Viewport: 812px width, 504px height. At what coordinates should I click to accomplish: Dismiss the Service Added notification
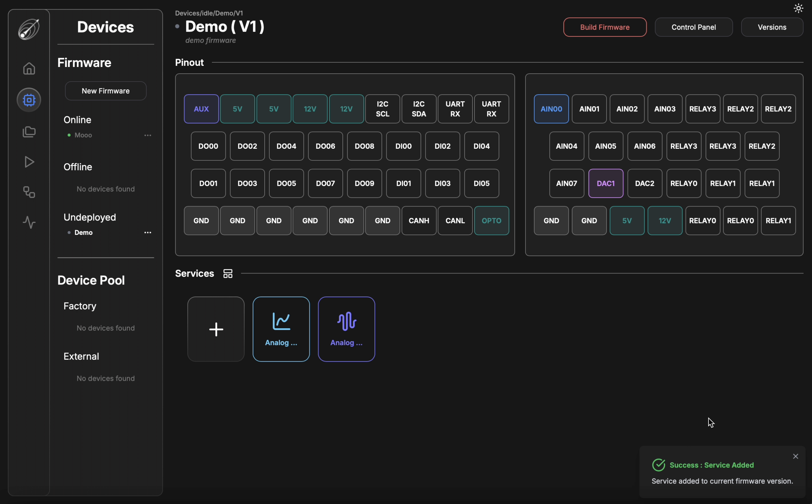coord(795,456)
